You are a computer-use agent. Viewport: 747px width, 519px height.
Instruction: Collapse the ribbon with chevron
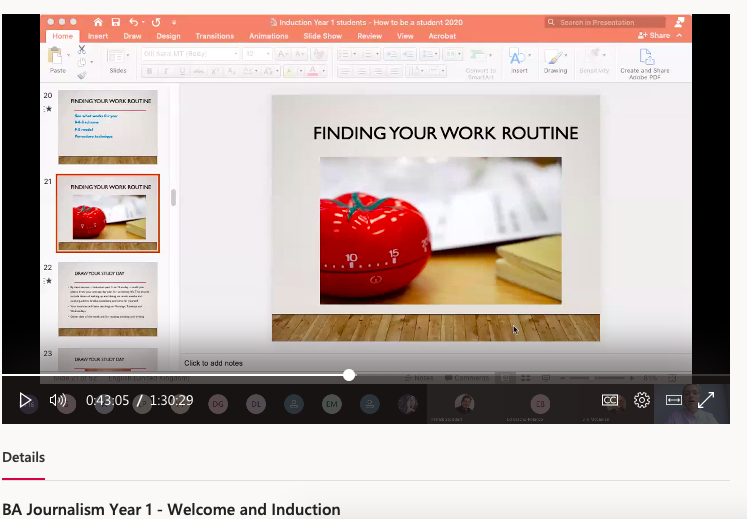pyautogui.click(x=679, y=36)
